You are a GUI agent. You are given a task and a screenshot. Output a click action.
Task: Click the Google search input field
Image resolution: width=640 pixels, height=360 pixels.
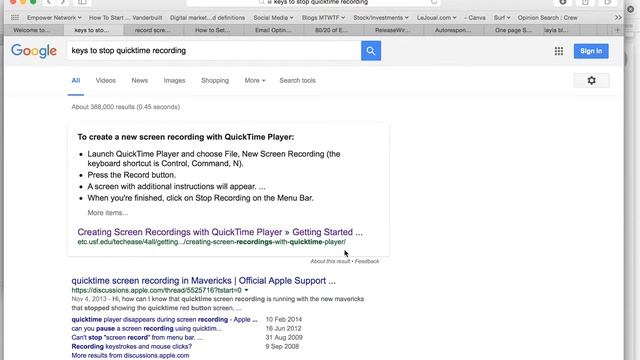214,51
